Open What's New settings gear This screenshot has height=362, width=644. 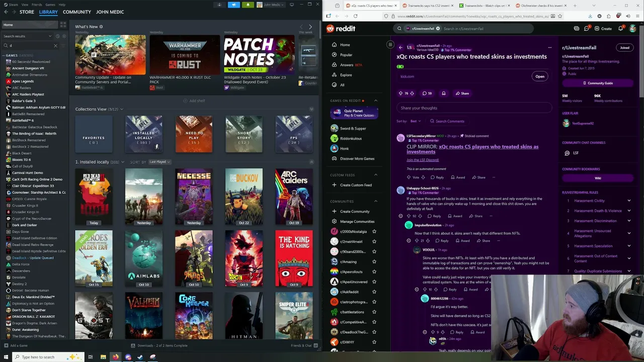101,27
